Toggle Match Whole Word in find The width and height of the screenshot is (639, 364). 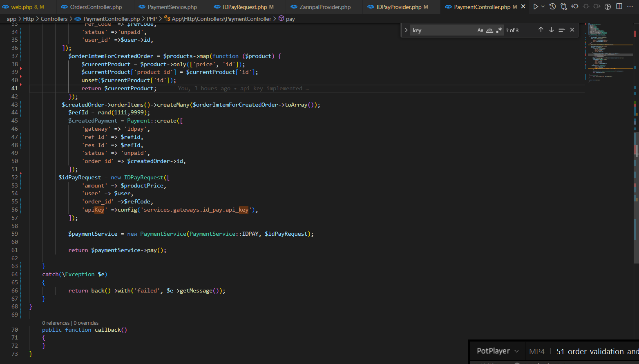(489, 30)
